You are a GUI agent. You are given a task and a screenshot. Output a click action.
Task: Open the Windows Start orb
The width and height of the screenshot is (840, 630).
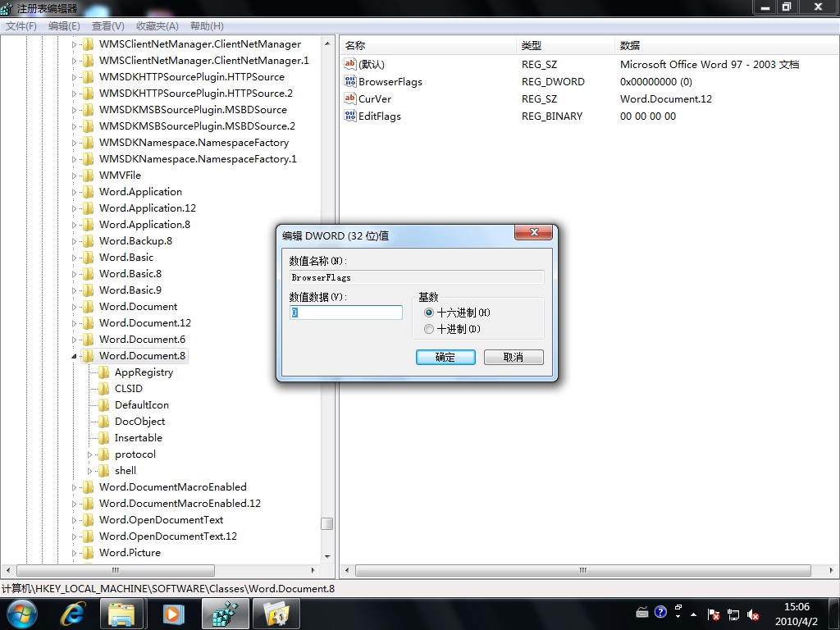[21, 614]
